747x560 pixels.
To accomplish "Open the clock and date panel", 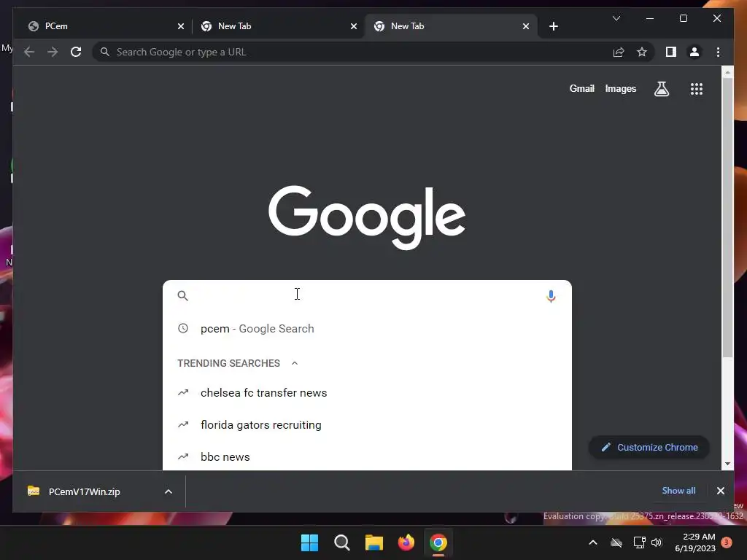I will pyautogui.click(x=694, y=542).
